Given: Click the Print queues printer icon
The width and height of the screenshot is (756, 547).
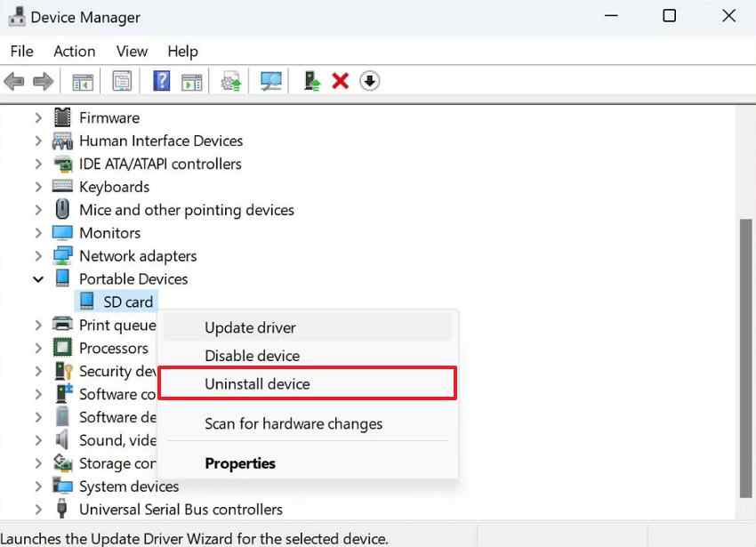Looking at the screenshot, I should [x=62, y=324].
